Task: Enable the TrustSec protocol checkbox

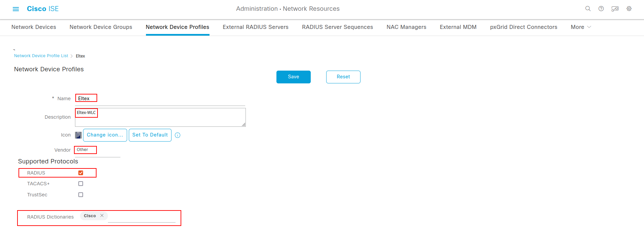Action: pos(81,195)
